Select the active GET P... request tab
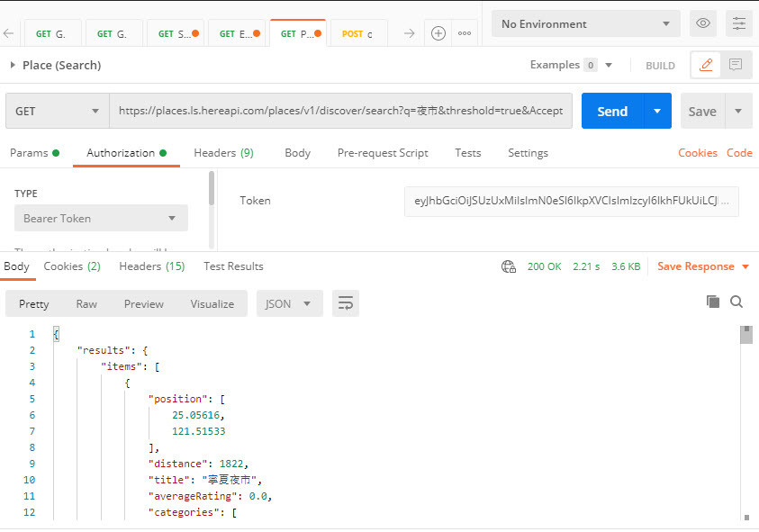The height and width of the screenshot is (532, 759). tap(299, 33)
